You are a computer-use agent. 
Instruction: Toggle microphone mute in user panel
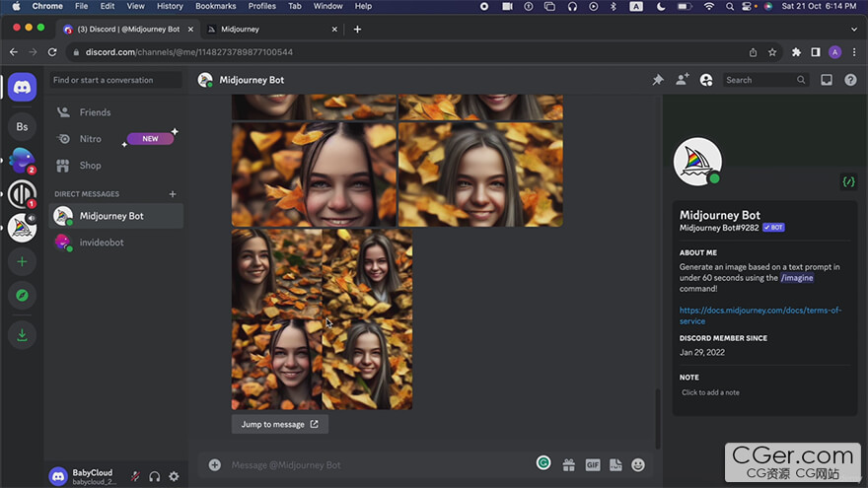click(x=135, y=476)
